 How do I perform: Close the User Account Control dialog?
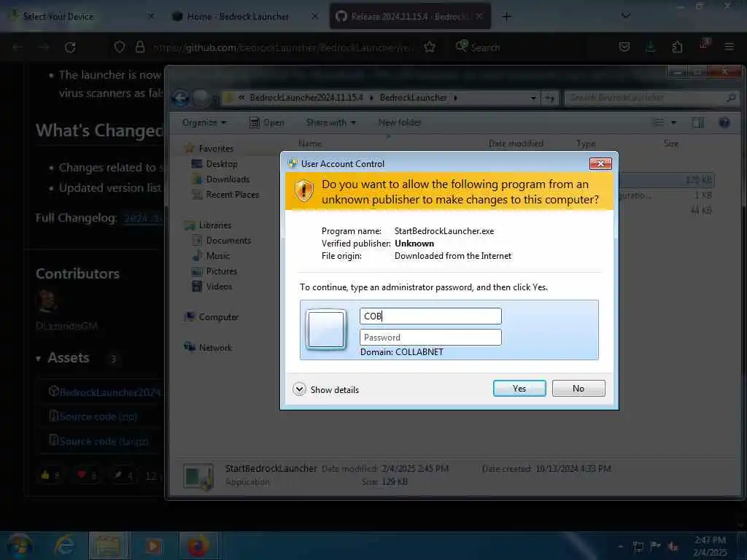(x=600, y=164)
